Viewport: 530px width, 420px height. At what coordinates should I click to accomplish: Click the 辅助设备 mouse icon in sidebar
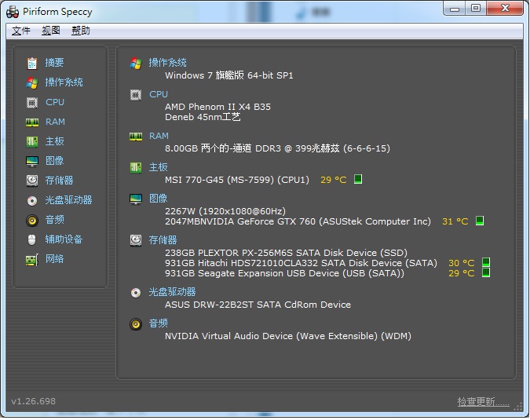coord(31,240)
